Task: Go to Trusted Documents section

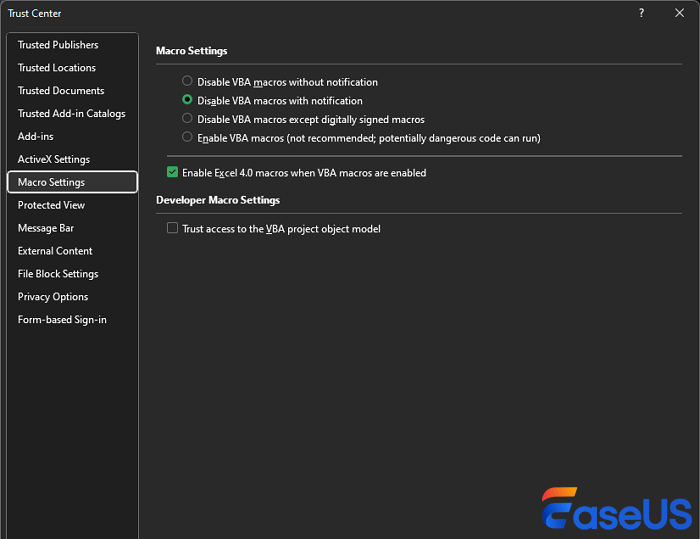Action: [x=61, y=91]
